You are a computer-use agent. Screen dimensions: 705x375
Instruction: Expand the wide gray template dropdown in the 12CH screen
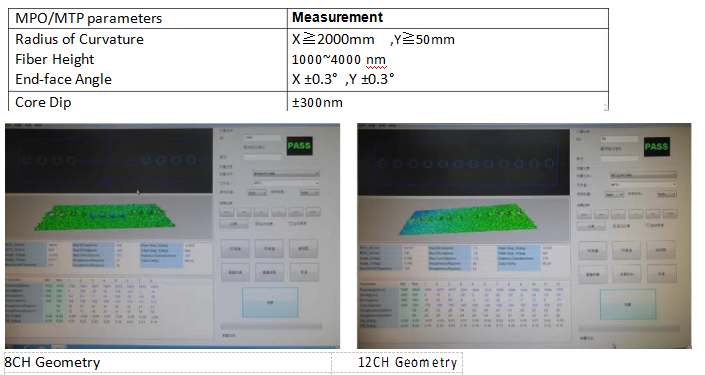pos(643,175)
